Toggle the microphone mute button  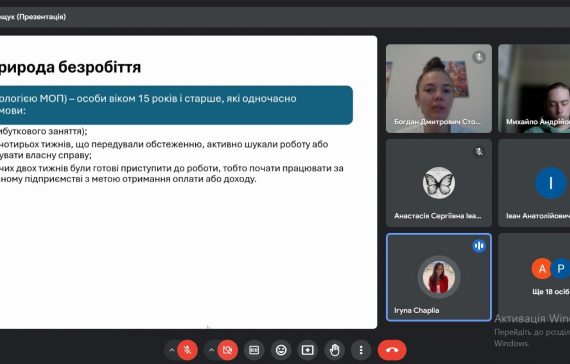click(188, 350)
